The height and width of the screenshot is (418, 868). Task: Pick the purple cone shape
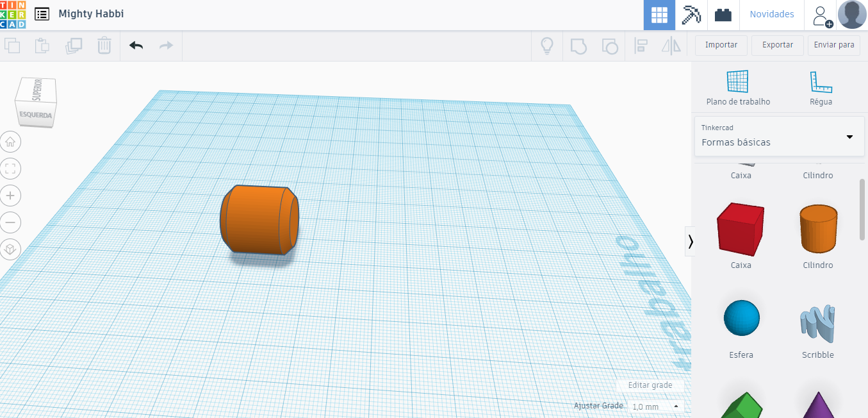[818, 405]
